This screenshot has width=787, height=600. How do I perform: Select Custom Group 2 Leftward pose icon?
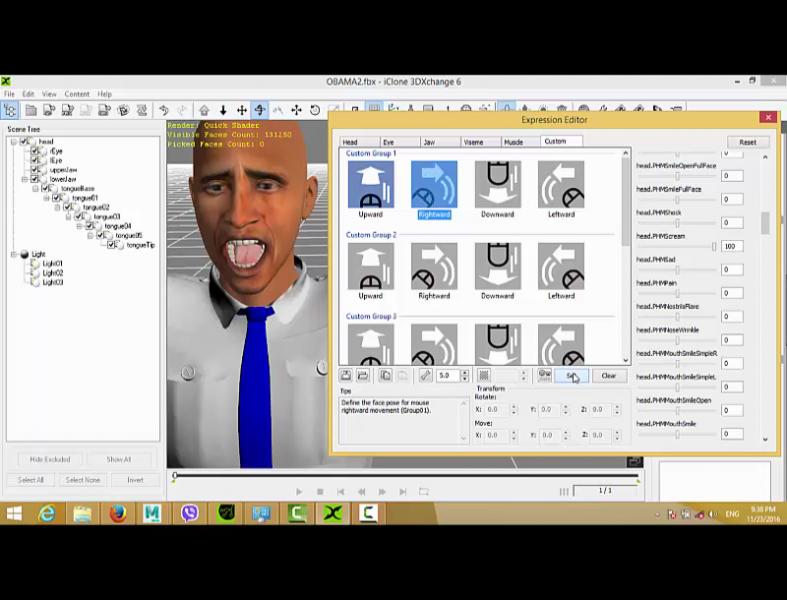coord(561,266)
